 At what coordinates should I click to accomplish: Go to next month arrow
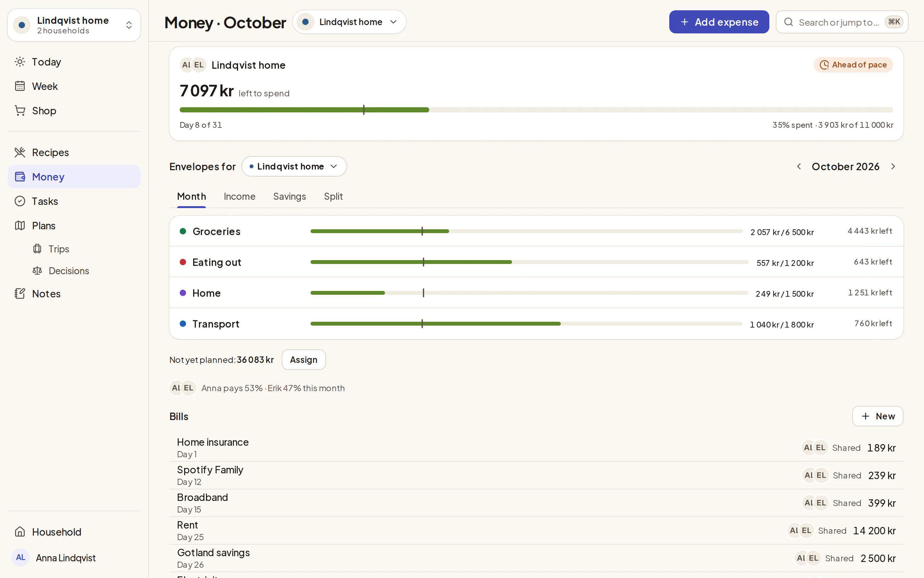[893, 166]
